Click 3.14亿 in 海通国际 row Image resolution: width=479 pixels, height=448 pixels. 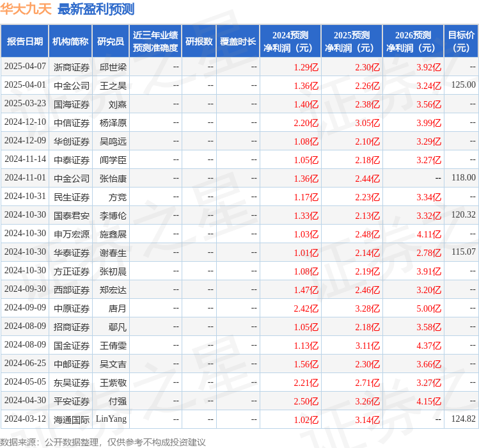[x=368, y=420]
